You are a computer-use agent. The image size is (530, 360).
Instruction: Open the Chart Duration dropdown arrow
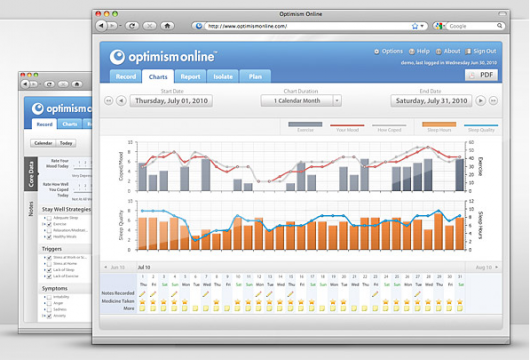[x=337, y=101]
